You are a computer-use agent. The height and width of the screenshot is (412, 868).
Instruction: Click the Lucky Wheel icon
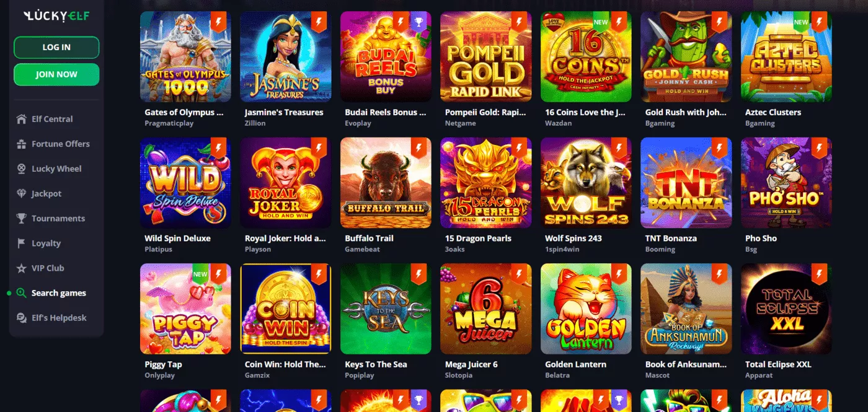tap(21, 169)
